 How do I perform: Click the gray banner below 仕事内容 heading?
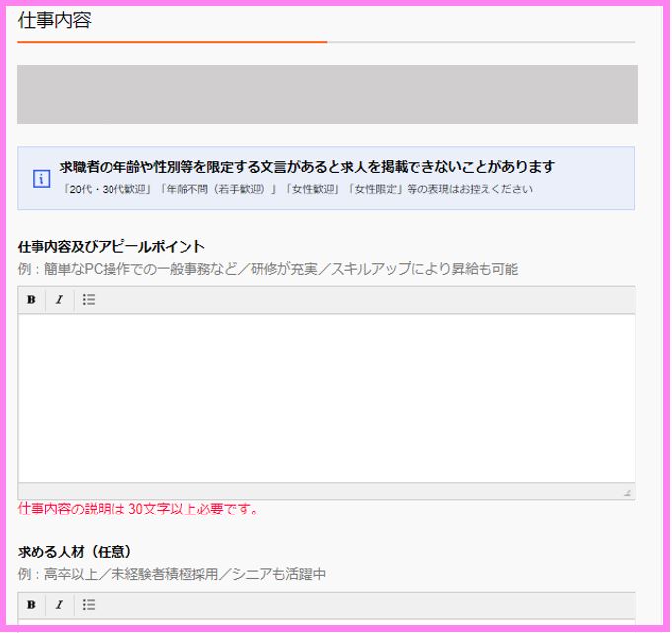[x=328, y=95]
